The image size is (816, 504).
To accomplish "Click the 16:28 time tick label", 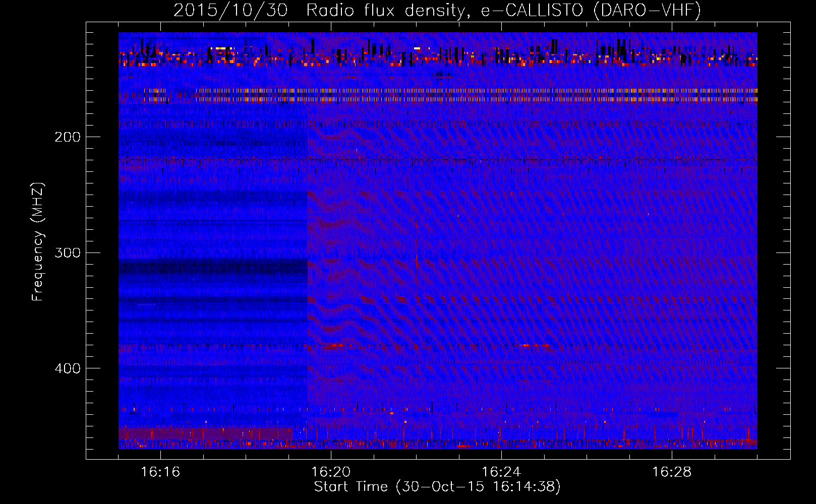I will [672, 472].
